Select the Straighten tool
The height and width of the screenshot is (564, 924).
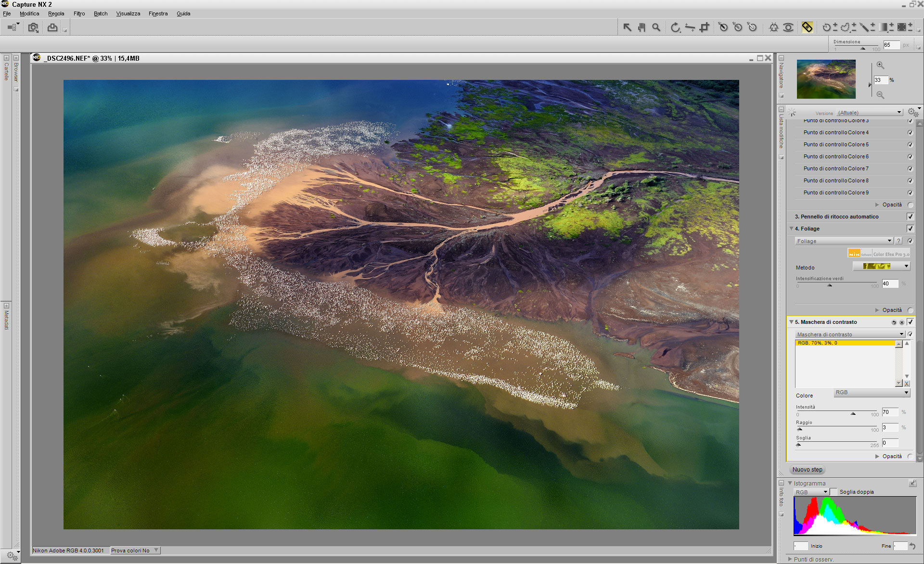point(690,27)
